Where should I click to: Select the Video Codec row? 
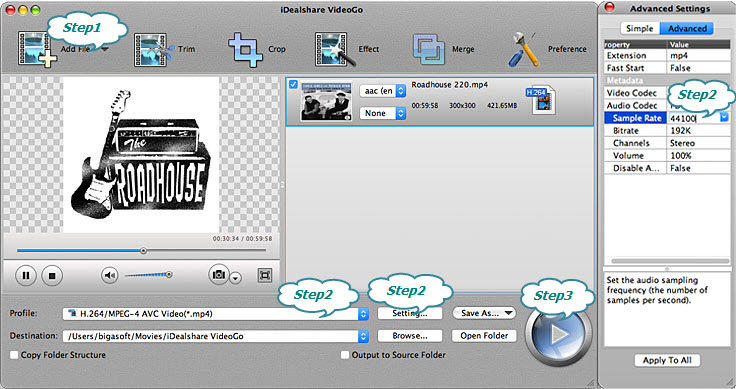click(x=667, y=93)
